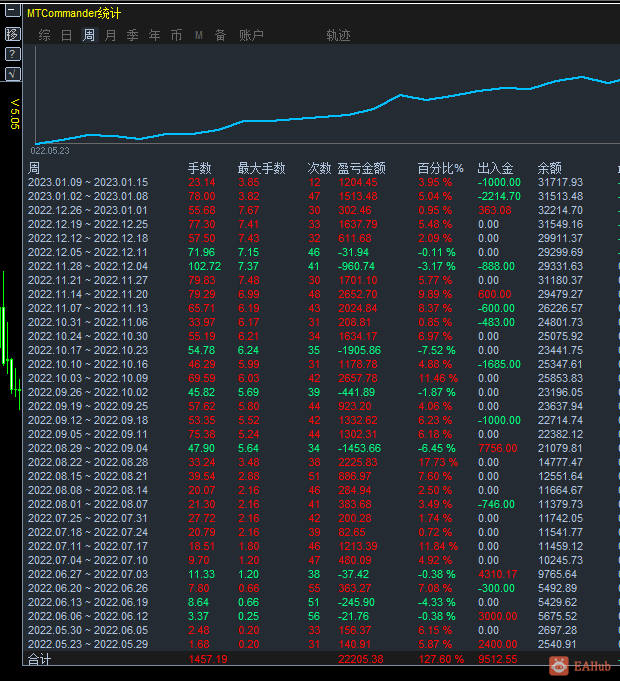Select row 2022.12.19 ~ 2022.12.25

(320, 225)
